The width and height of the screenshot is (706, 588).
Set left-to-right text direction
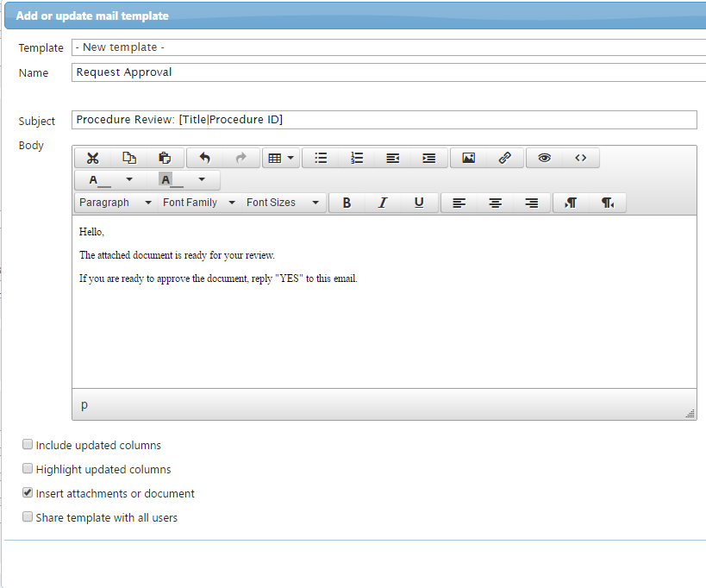point(571,203)
